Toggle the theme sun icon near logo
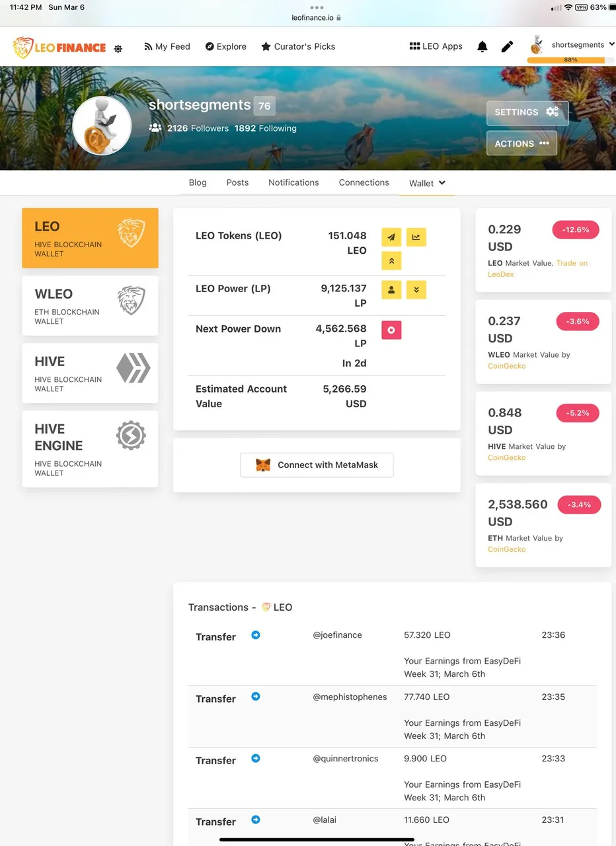Viewport: 616px width, 846px height. [118, 49]
